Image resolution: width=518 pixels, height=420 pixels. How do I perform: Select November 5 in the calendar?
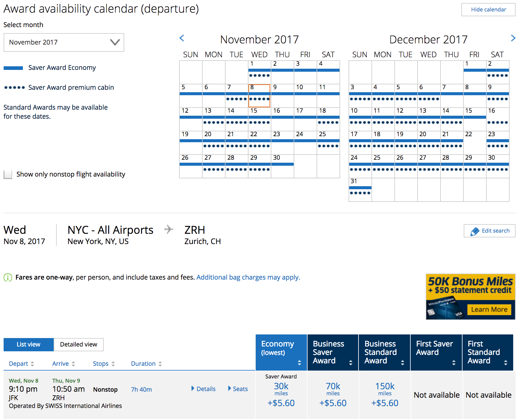click(191, 96)
